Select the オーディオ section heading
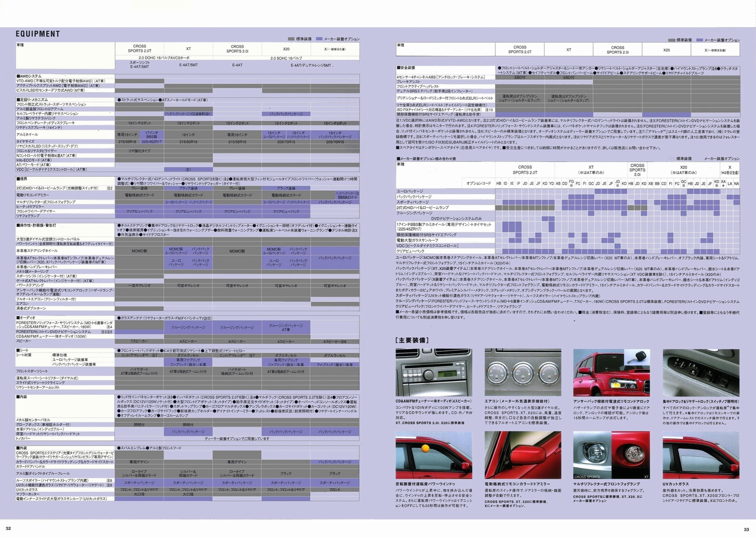The image size is (756, 537). coord(27,317)
